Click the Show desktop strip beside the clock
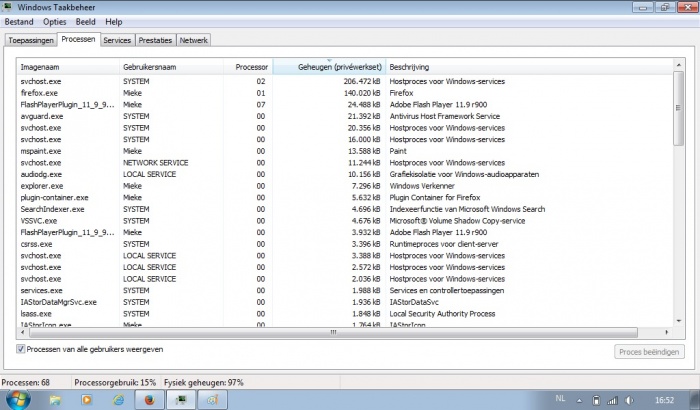The width and height of the screenshot is (700, 410). [x=696, y=400]
